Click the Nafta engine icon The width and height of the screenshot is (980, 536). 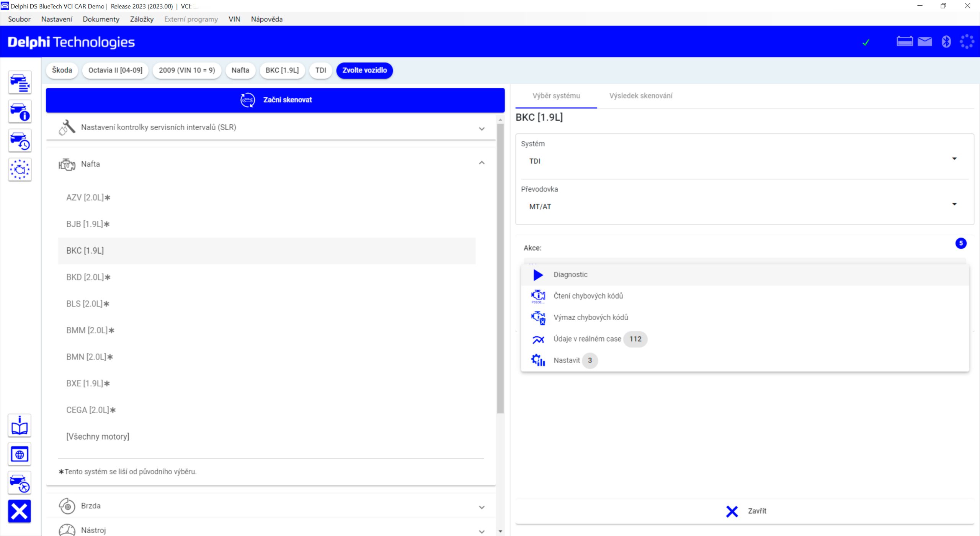click(67, 164)
